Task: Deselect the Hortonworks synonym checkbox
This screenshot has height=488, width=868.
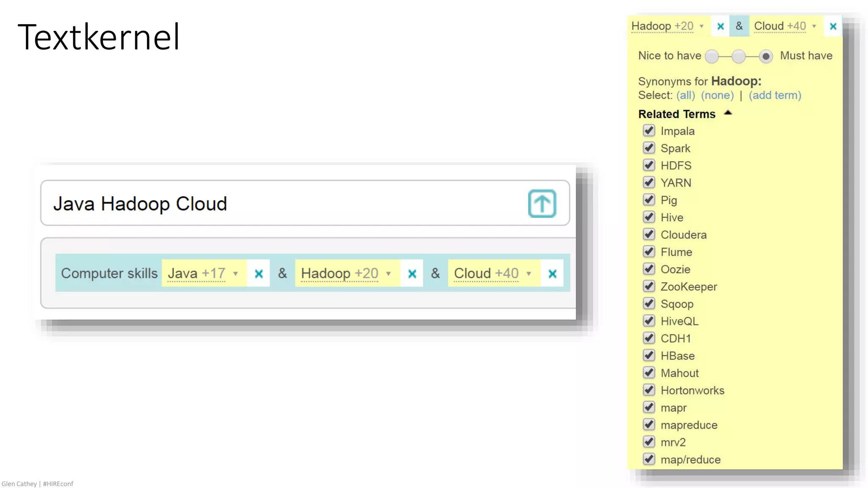Action: point(649,390)
